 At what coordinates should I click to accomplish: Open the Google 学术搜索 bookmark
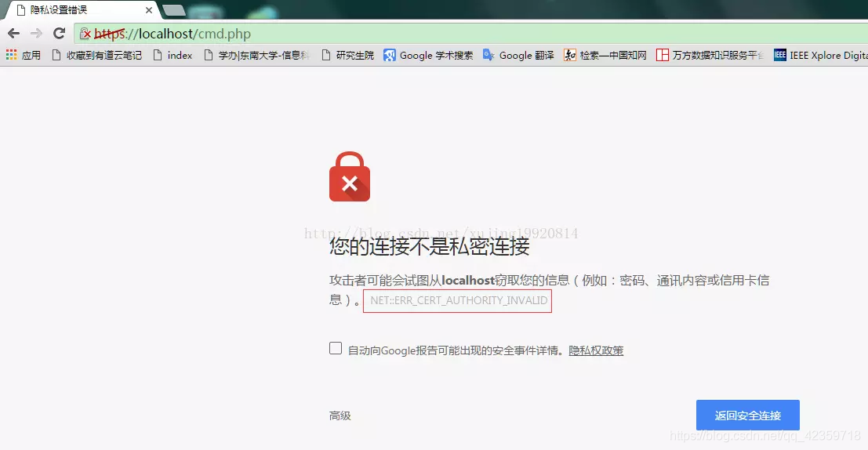pyautogui.click(x=428, y=56)
